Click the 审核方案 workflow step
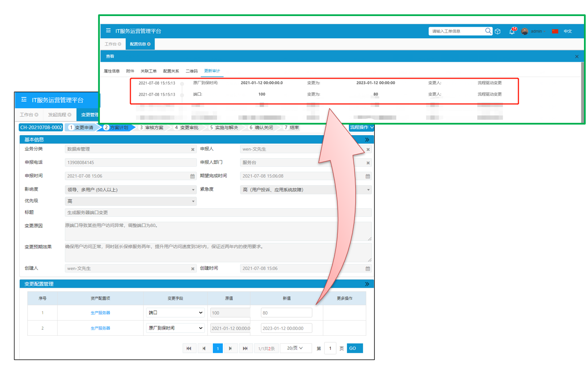This screenshot has width=588, height=366. coord(154,128)
